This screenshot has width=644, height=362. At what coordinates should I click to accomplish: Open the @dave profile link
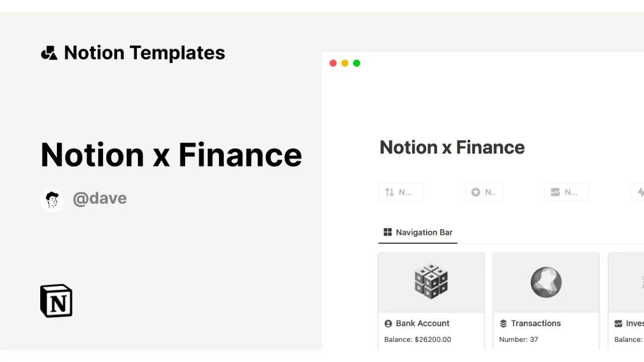(100, 199)
